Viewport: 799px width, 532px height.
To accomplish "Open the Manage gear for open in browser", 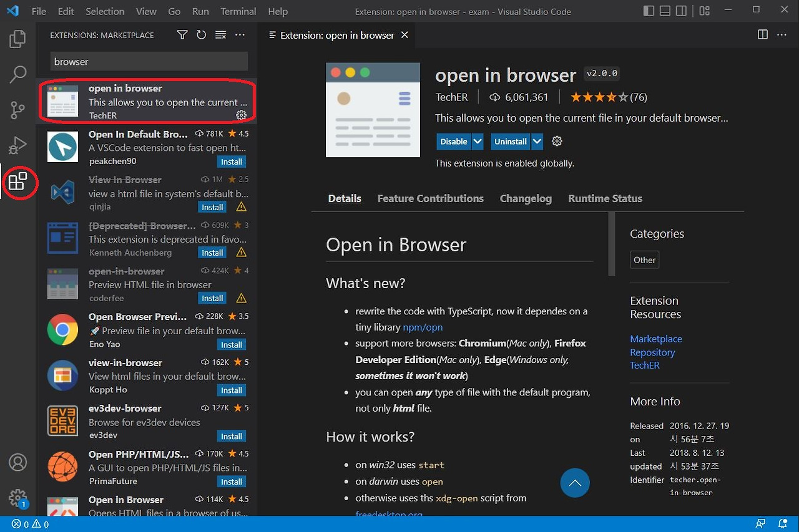I will [242, 115].
